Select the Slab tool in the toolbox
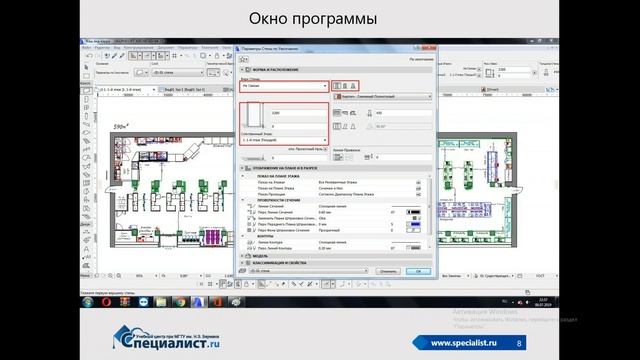The image size is (640, 360). pyautogui.click(x=87, y=133)
